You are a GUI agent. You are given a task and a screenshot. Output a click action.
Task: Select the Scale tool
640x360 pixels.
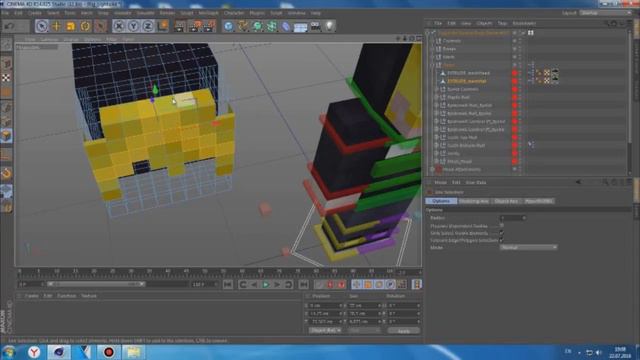(x=71, y=26)
